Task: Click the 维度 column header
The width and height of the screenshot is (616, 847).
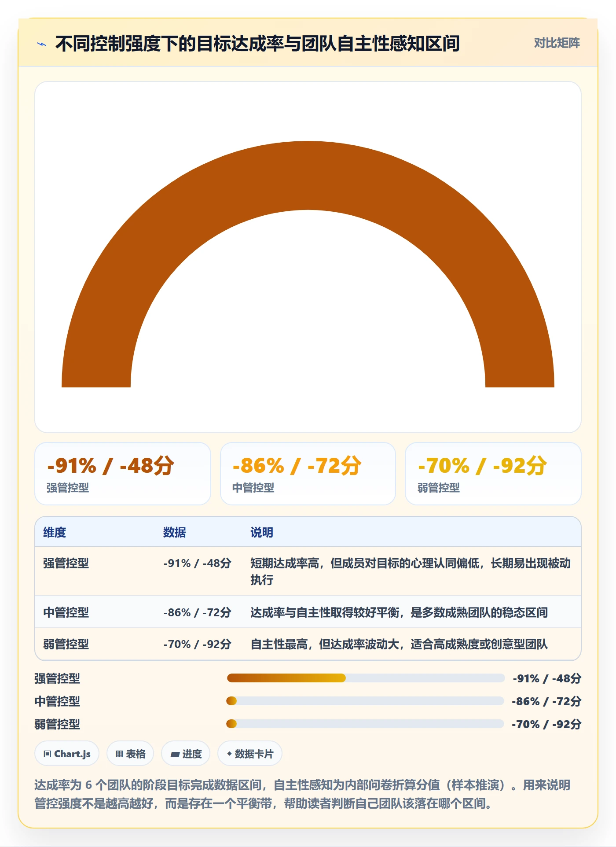Action: pyautogui.click(x=55, y=532)
